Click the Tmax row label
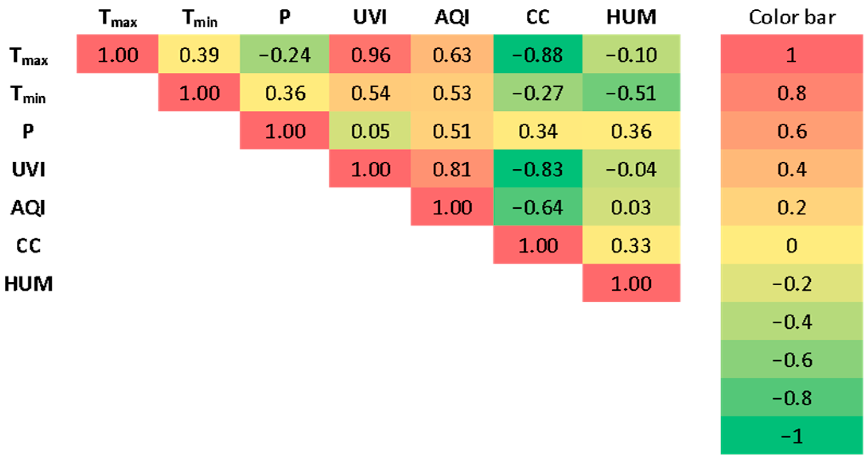The width and height of the screenshot is (868, 459). (28, 56)
